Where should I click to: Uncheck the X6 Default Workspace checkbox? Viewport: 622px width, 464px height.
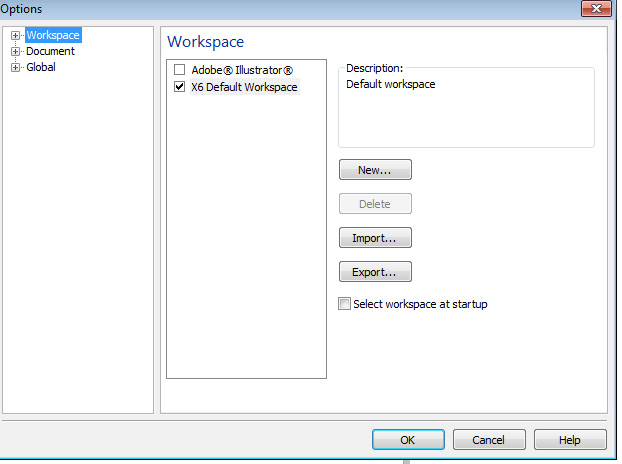pyautogui.click(x=179, y=86)
